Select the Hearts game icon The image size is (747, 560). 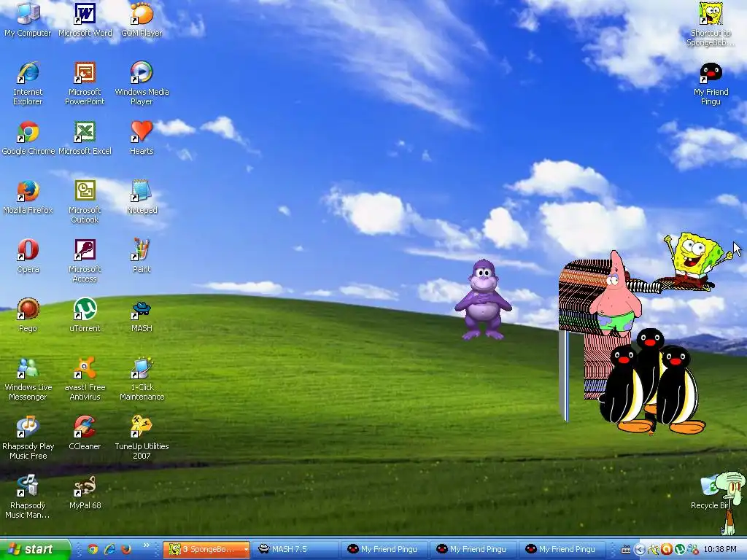(142, 138)
